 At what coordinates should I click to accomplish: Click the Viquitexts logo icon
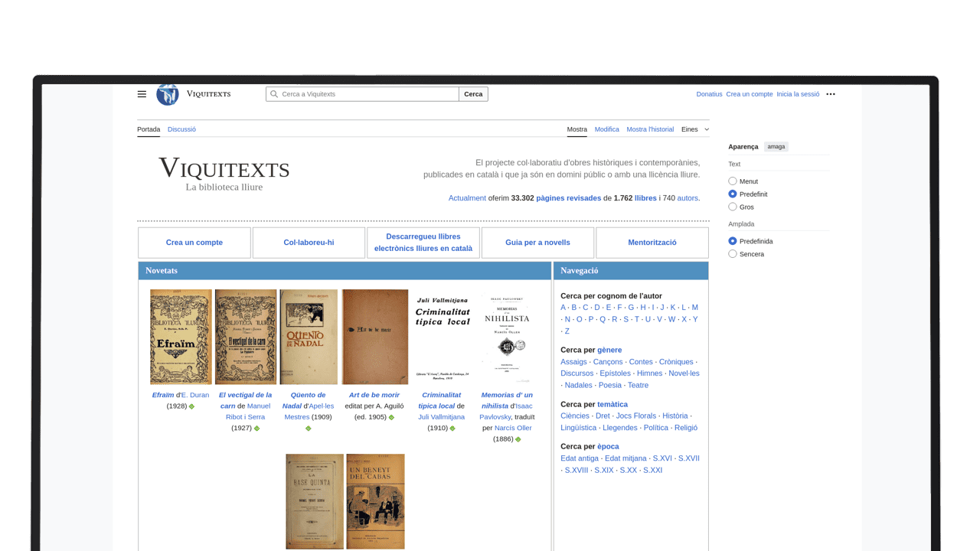[x=168, y=94]
